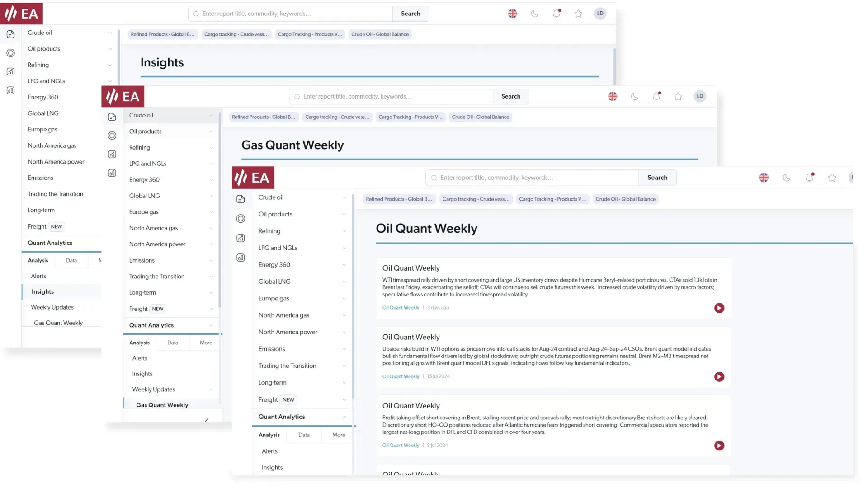868x488 pixels.
Task: Expand Refining chevron in the Oil Quant Weekly window
Action: coord(344,231)
